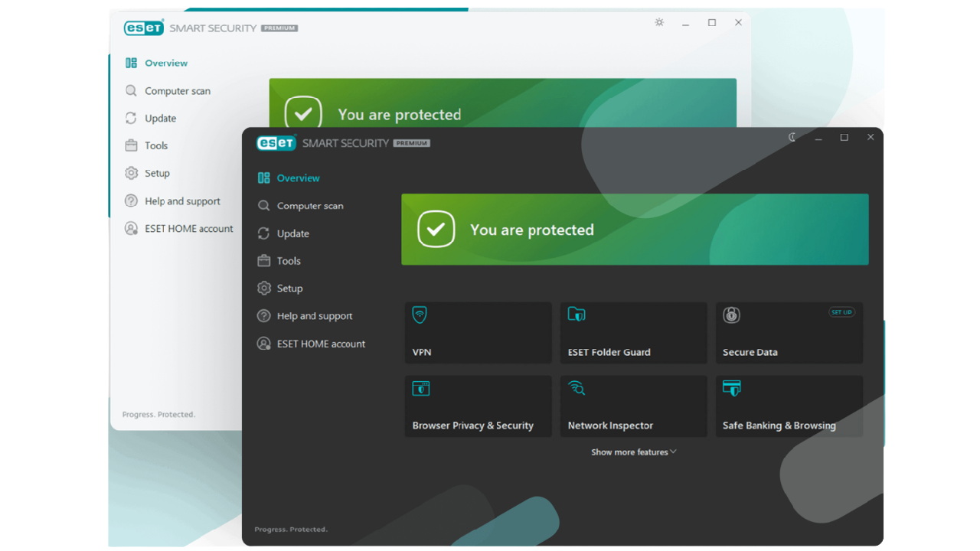Viewport: 980px width, 551px height.
Task: Open ESET HOME account in dark sidebar
Action: [x=320, y=344]
